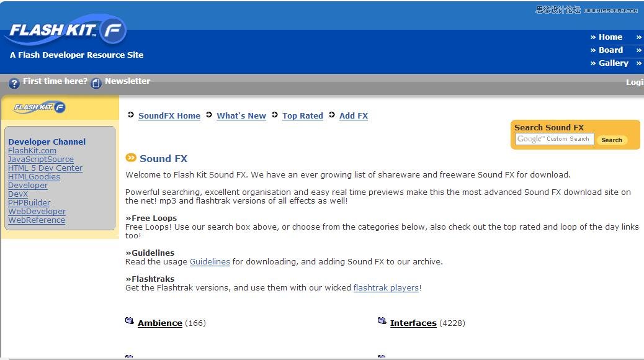
Task: Click the Search Sound FX label
Action: click(x=549, y=127)
